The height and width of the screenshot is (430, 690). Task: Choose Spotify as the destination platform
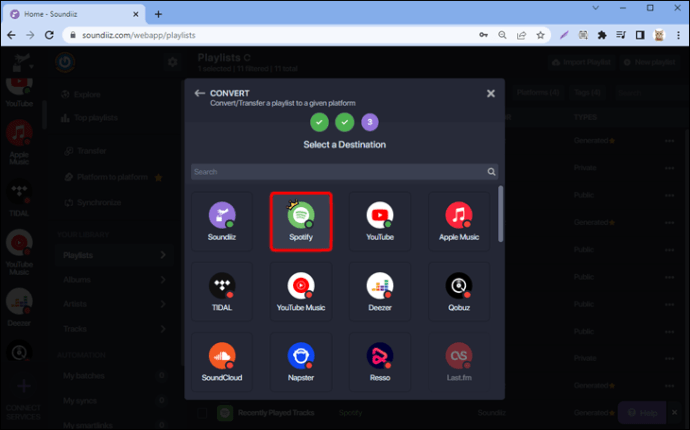click(x=301, y=221)
